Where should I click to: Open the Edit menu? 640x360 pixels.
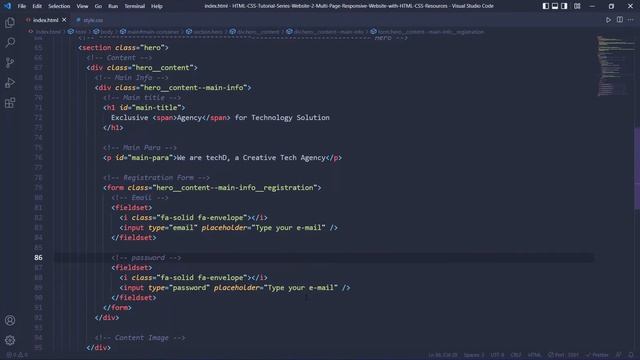pyautogui.click(x=37, y=6)
